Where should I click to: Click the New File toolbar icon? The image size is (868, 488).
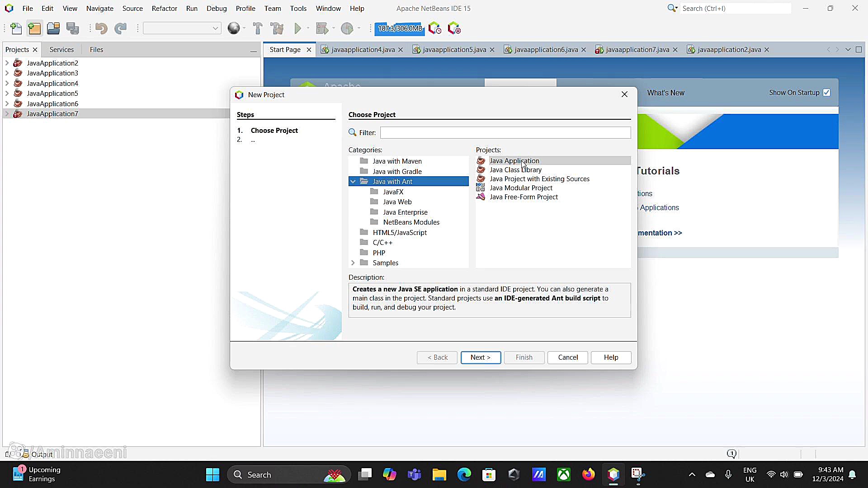[16, 28]
